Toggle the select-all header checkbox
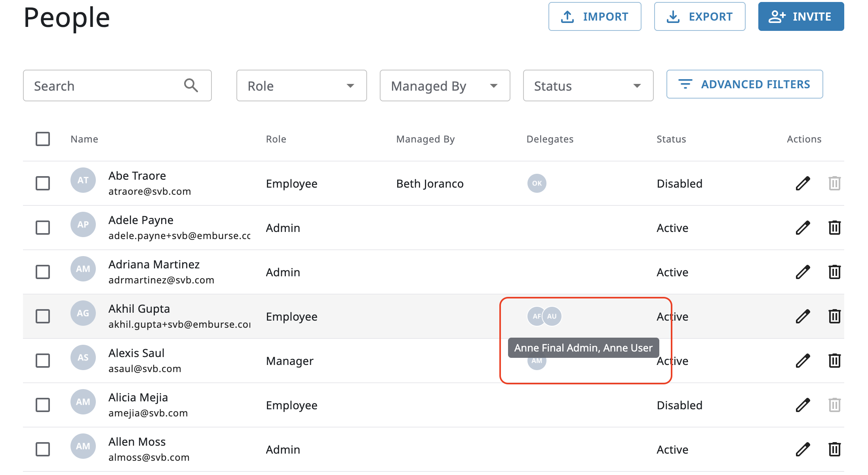The width and height of the screenshot is (868, 475). [x=43, y=139]
